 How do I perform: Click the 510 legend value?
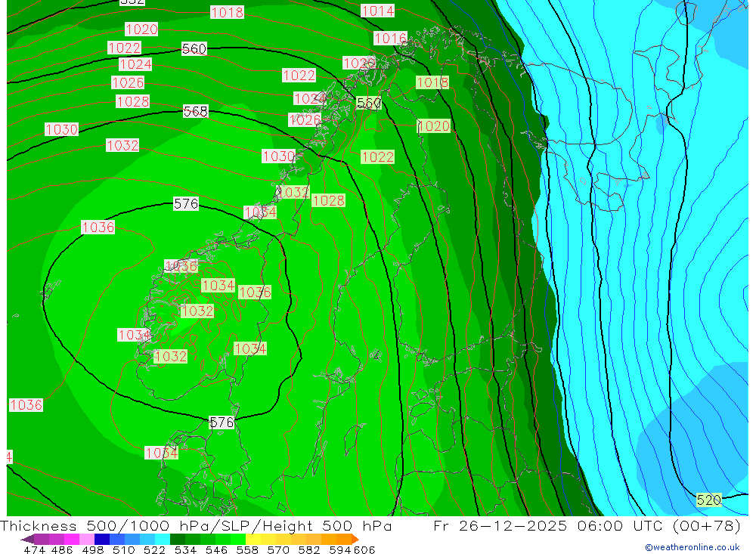coord(123,549)
